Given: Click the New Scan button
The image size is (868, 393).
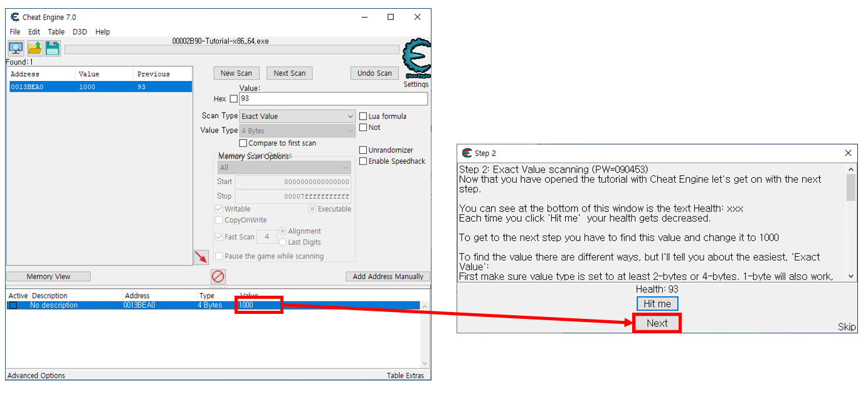Looking at the screenshot, I should [x=236, y=73].
